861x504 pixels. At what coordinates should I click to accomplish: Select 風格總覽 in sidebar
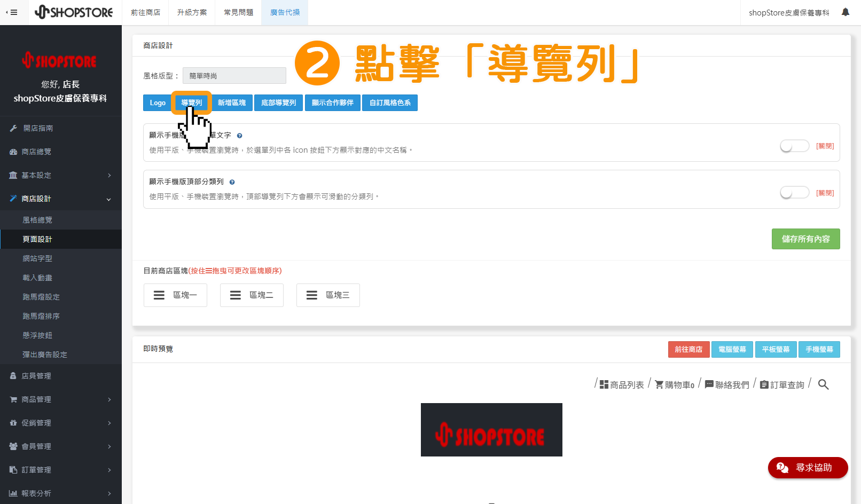click(x=61, y=220)
